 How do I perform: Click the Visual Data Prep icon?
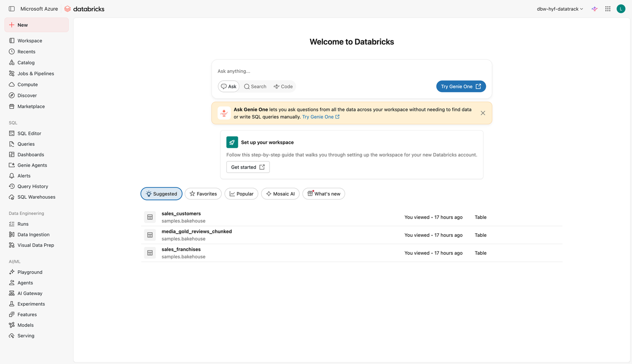pos(12,245)
